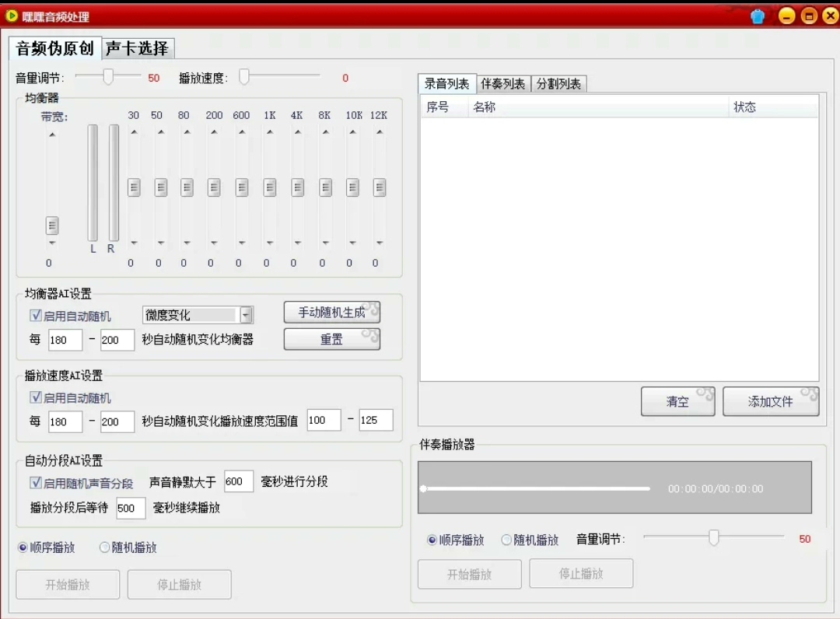Click the 播放速度 slider thumb

click(x=244, y=76)
